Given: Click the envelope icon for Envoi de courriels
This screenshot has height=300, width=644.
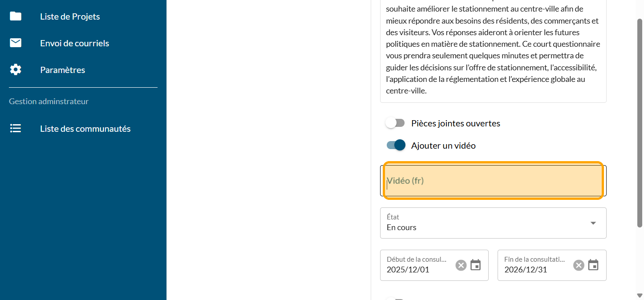Looking at the screenshot, I should 16,43.
